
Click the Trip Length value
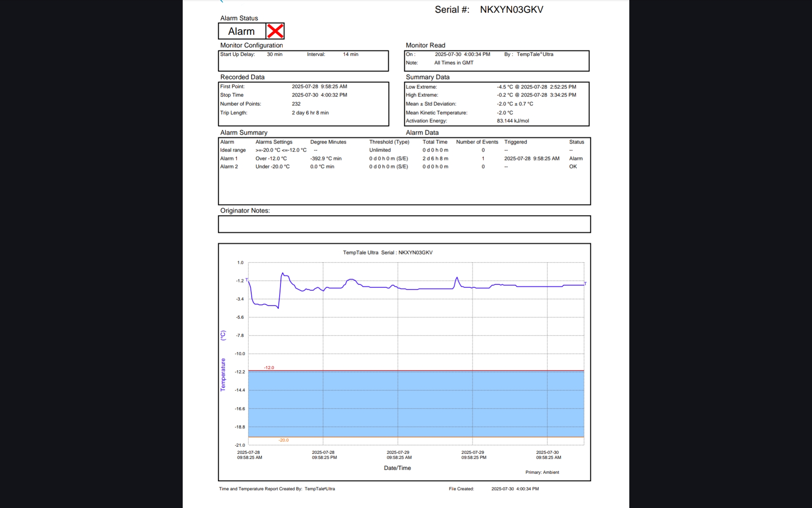tap(310, 113)
